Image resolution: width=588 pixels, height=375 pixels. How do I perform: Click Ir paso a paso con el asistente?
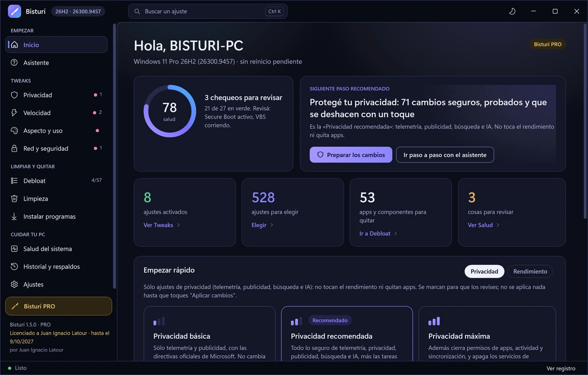445,155
